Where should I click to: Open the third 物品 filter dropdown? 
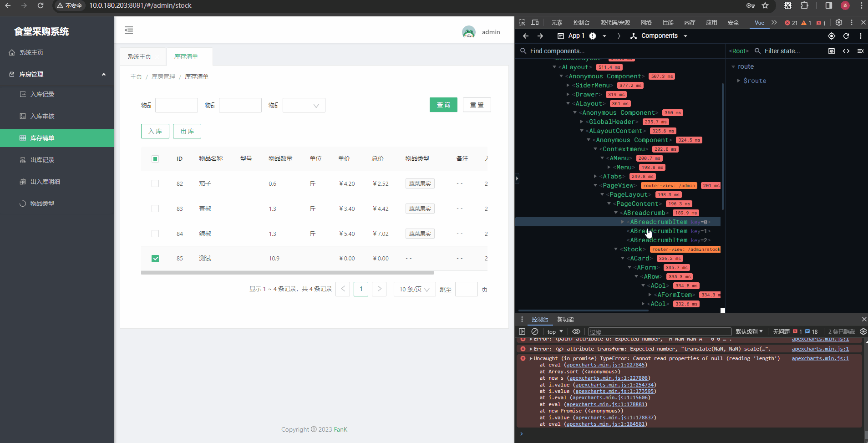point(304,105)
